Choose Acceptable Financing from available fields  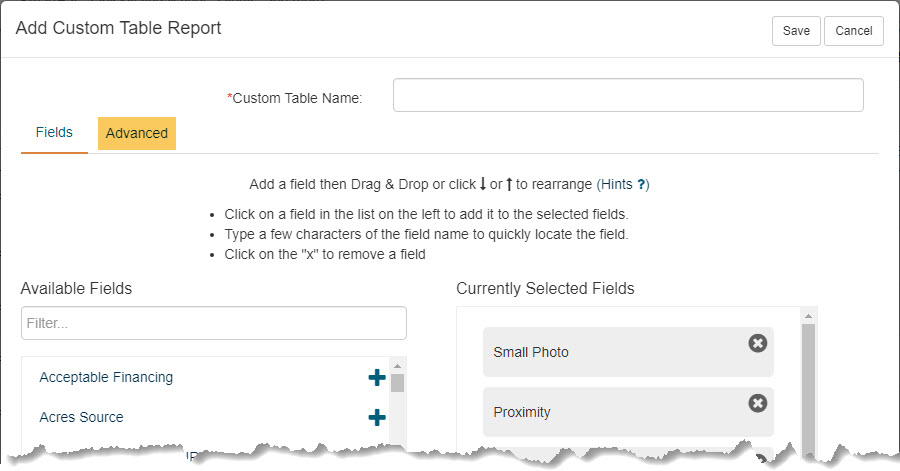[x=106, y=377]
